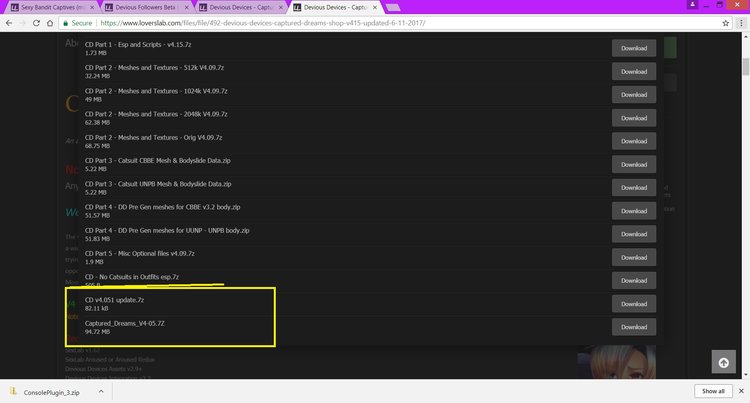Click the page vertical scrollbar thumb
The width and height of the screenshot is (750, 403).
click(x=745, y=66)
